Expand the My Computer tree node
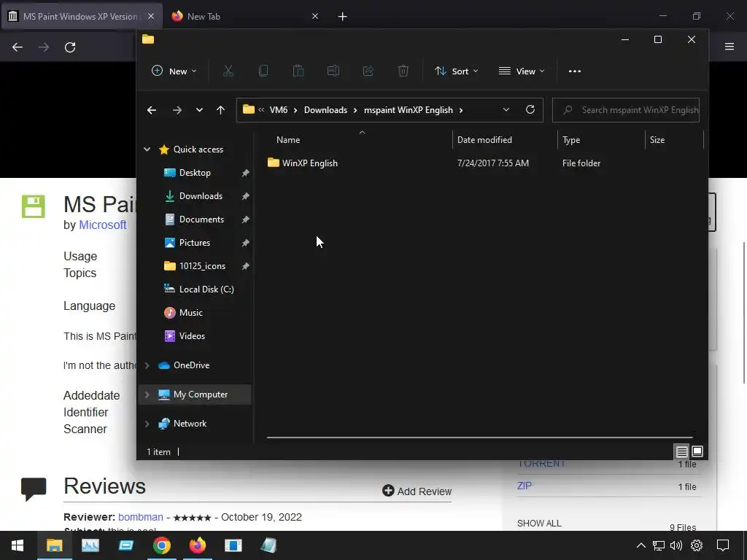 (x=147, y=394)
